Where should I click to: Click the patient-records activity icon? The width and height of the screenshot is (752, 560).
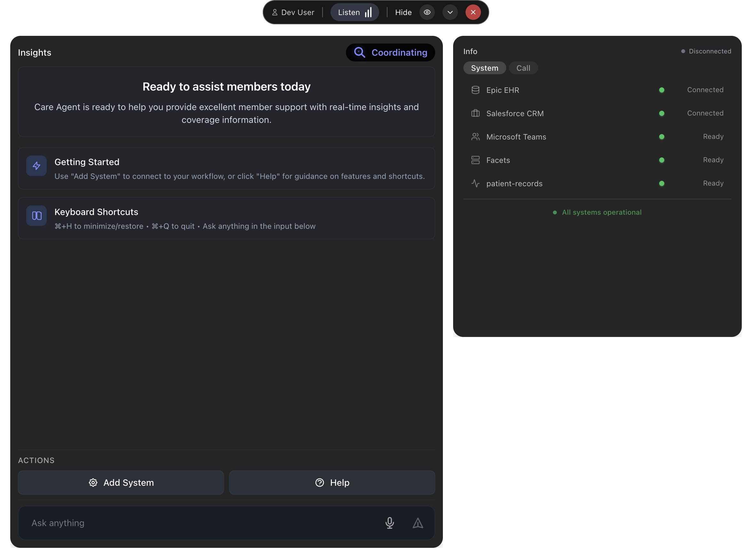pos(475,183)
